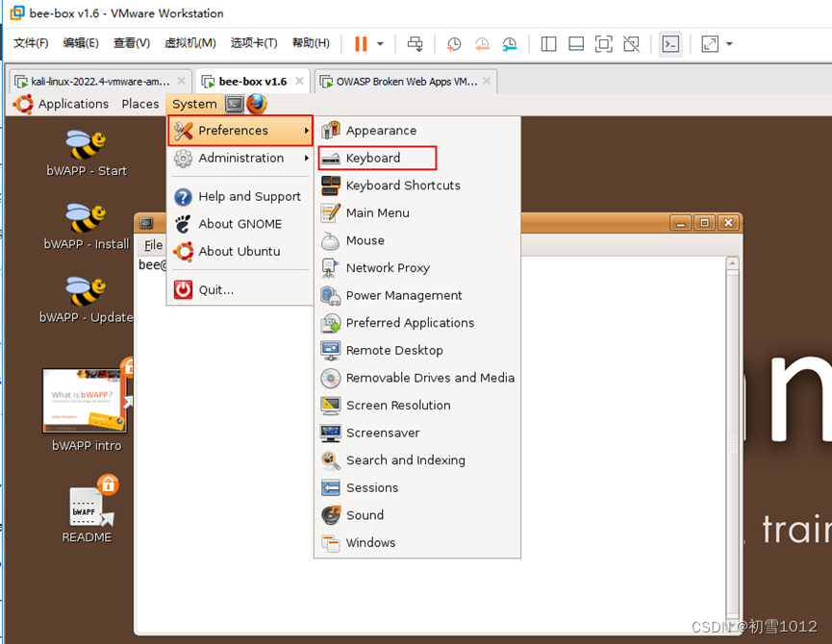
Task: Launch Firefox from the panel icon
Action: pyautogui.click(x=256, y=104)
